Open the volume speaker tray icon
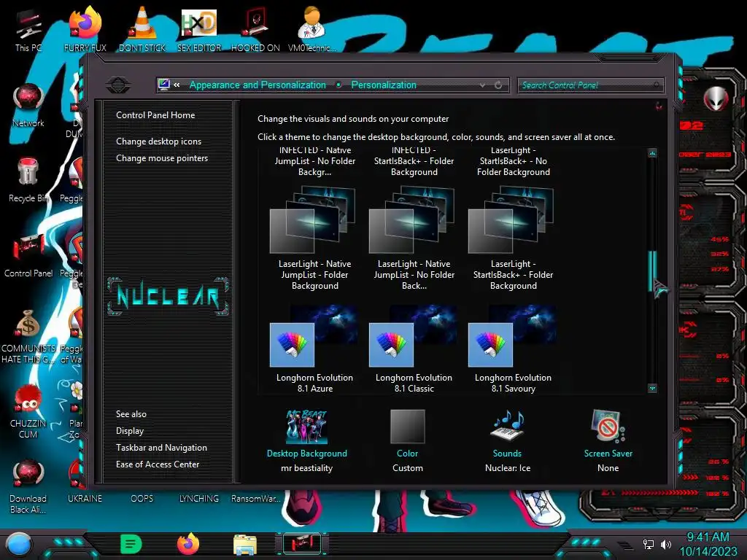The width and height of the screenshot is (747, 560). click(666, 544)
